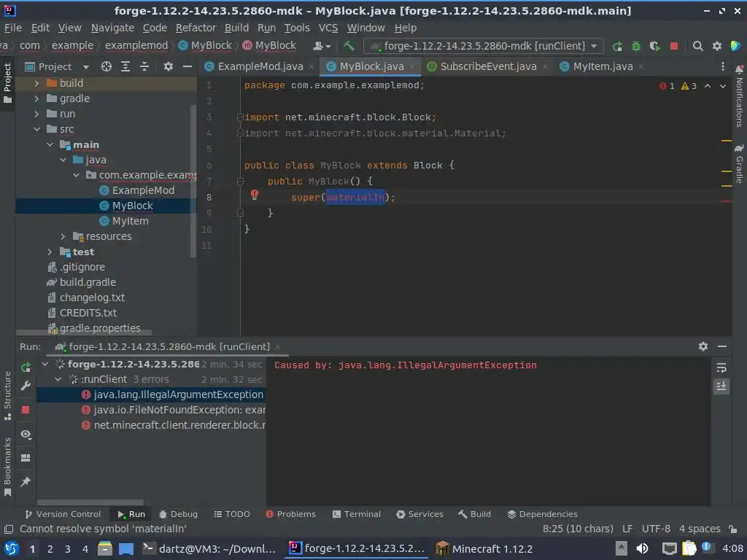Rerun the runClient configuration from the toolbar
The width and height of the screenshot is (747, 560).
click(617, 46)
